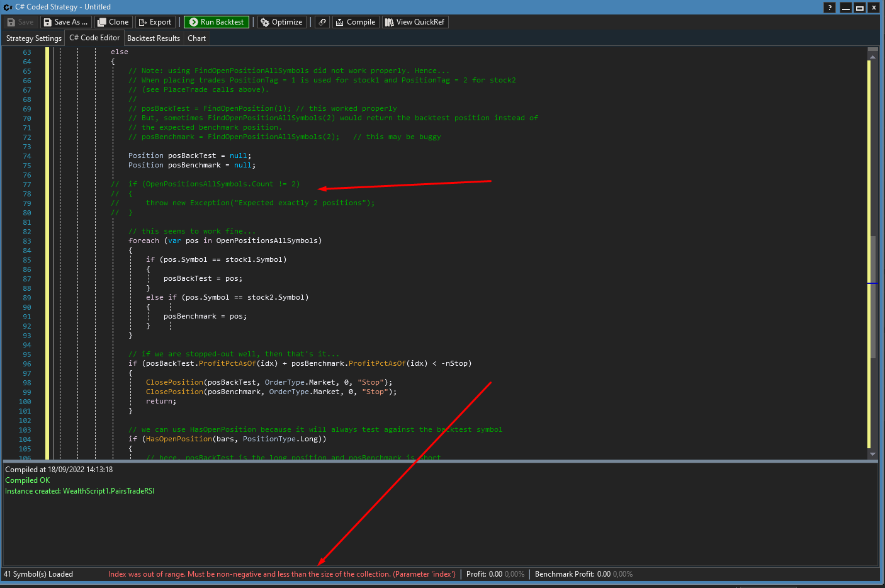Click the red index out of range error
The height and width of the screenshot is (588, 885).
(x=281, y=574)
